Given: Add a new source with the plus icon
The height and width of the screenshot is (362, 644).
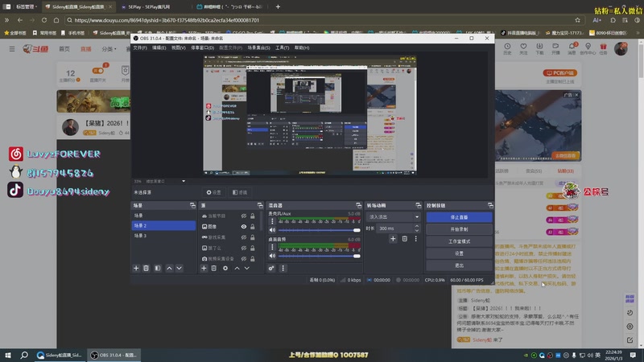Looking at the screenshot, I should [204, 268].
